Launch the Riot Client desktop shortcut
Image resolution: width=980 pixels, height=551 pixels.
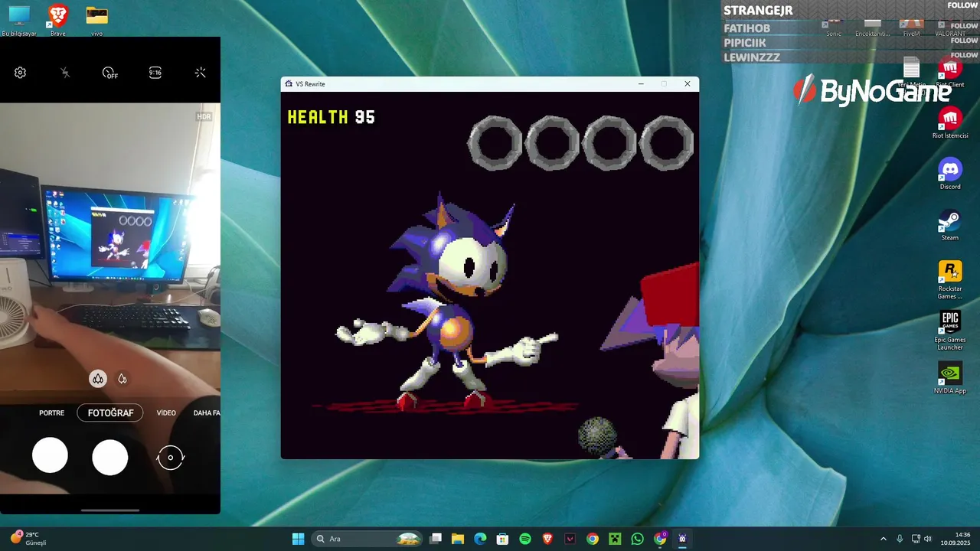(950, 72)
